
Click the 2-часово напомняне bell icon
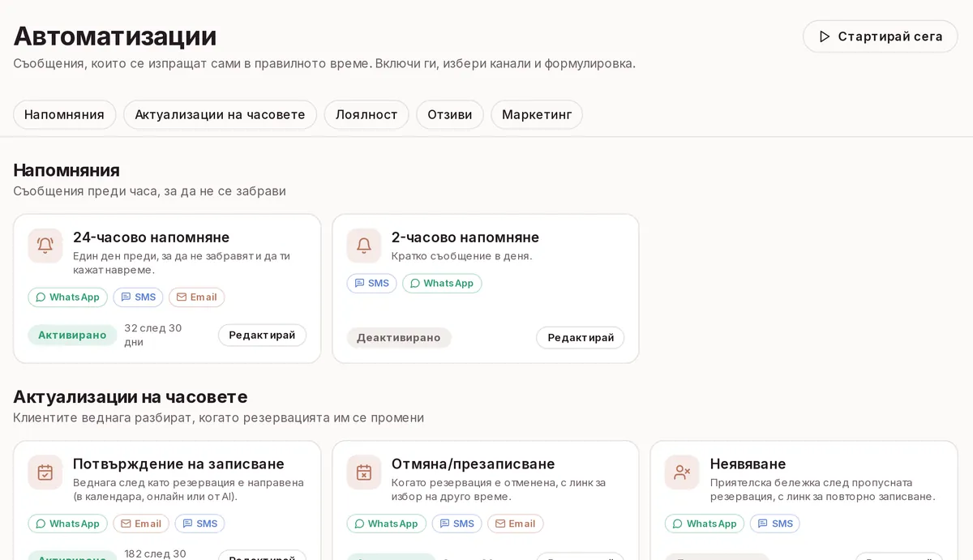(364, 246)
